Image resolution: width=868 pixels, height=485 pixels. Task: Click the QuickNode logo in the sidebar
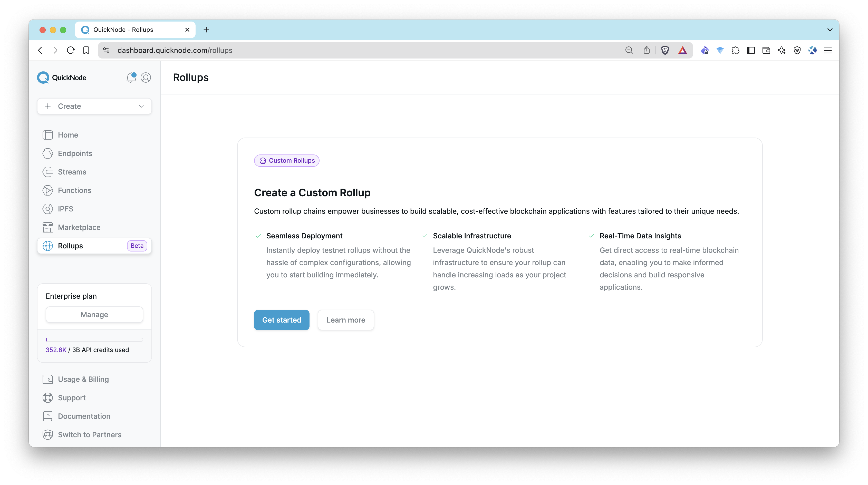62,77
